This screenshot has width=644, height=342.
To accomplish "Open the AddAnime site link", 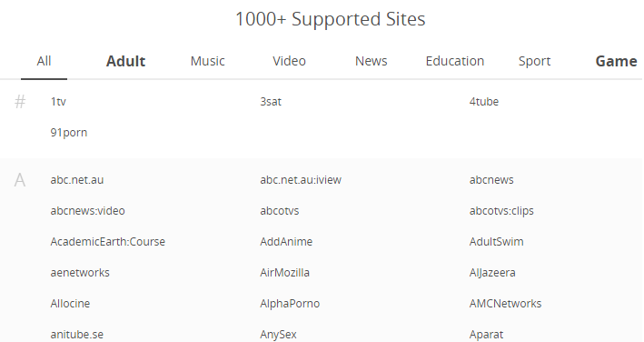I will [286, 241].
